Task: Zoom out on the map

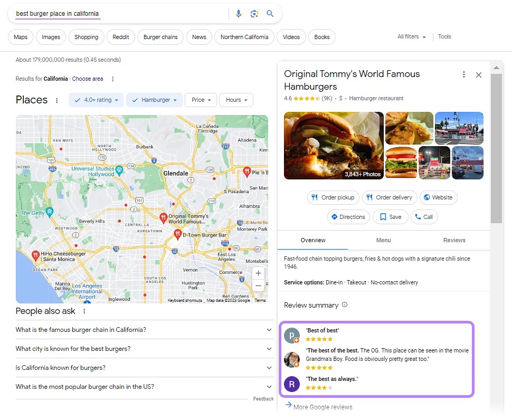Action: tap(258, 285)
